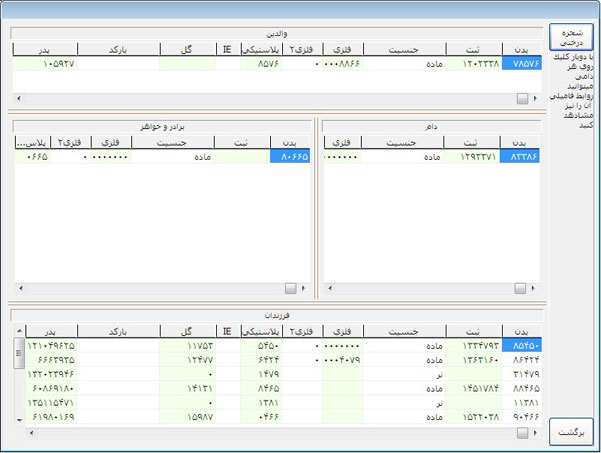Click truncated پلاس... header in siblings table
Viewport: 601px width, 453px height.
tap(33, 143)
